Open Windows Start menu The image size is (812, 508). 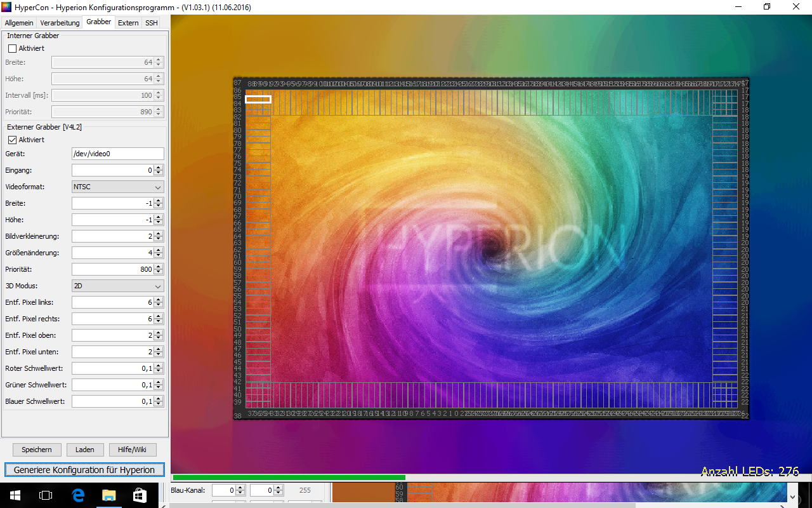click(14, 495)
